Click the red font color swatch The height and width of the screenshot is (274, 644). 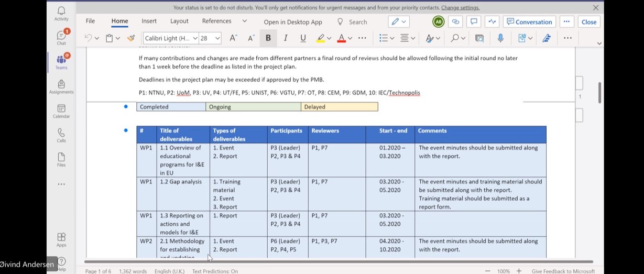click(342, 38)
